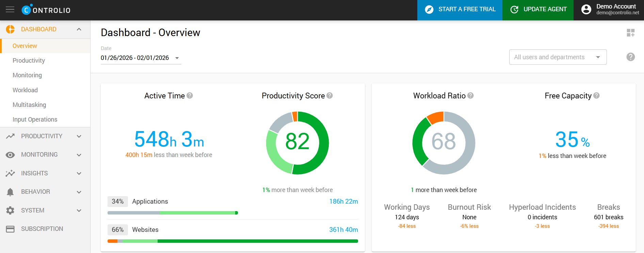Screen dimensions: 644x253
Task: Click the Workload Ratio info icon
Action: tap(470, 96)
